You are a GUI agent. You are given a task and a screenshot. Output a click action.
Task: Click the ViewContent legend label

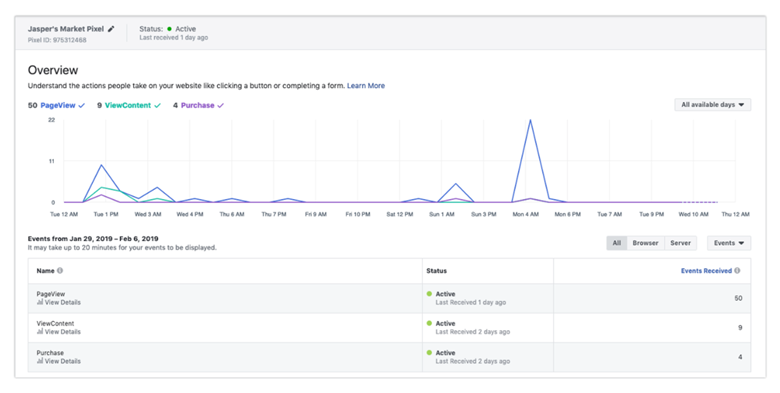click(128, 105)
